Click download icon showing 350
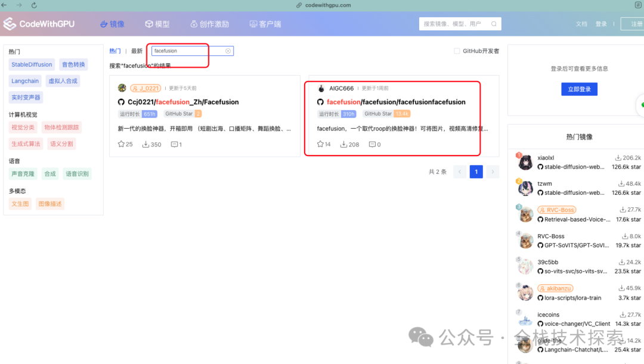 pyautogui.click(x=145, y=144)
